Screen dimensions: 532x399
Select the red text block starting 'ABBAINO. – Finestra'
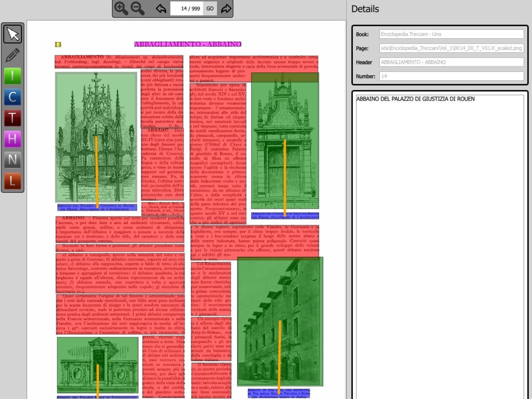120,229
